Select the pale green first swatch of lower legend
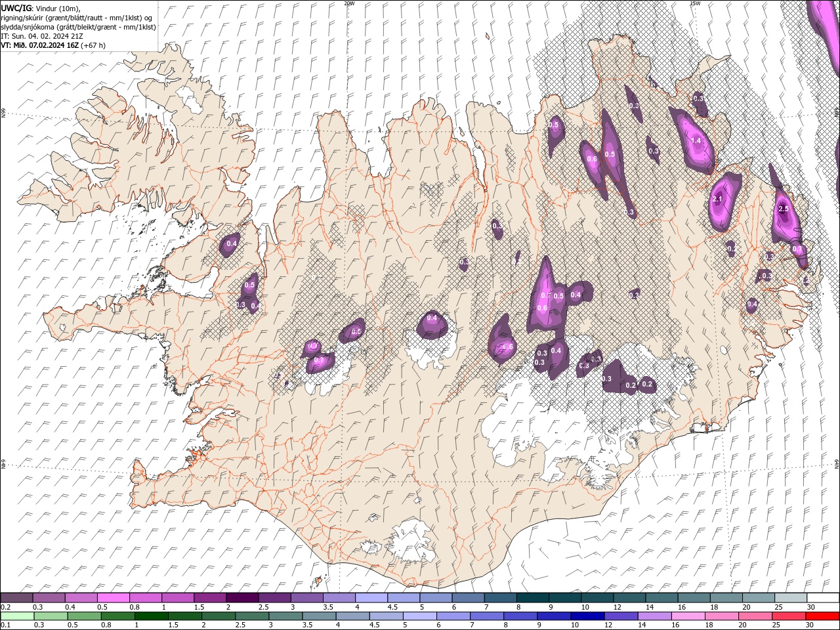Viewport: 840px width, 630px height. (x=16, y=616)
